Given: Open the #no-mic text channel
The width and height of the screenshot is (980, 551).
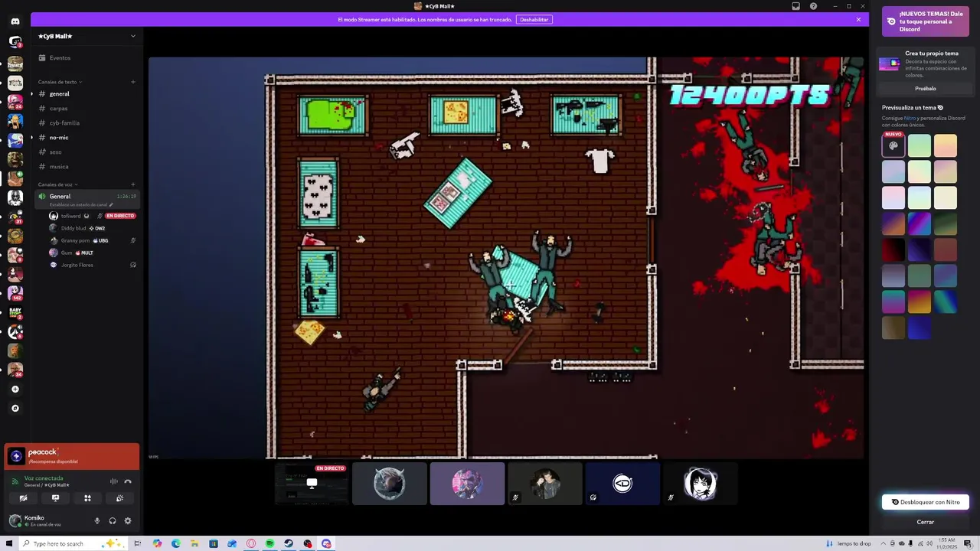Looking at the screenshot, I should pos(87,138).
